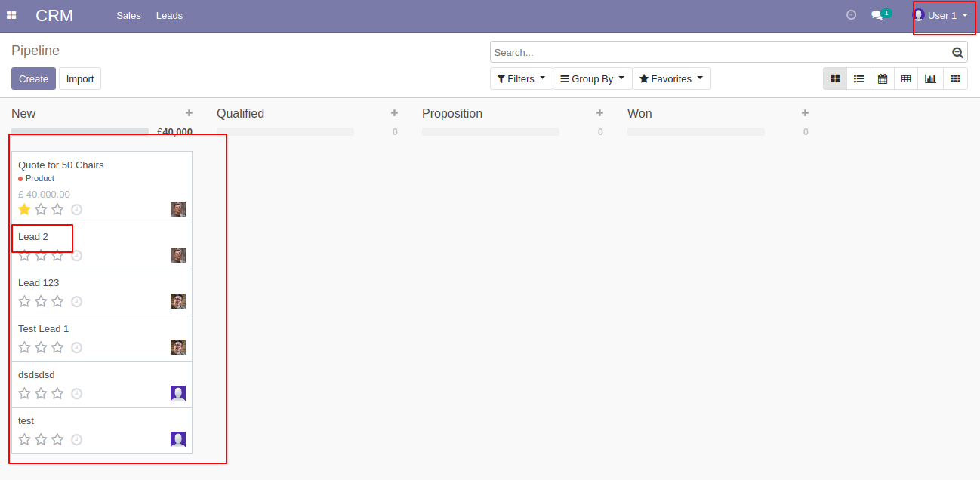The width and height of the screenshot is (980, 480).
Task: Click the Proposition column progress bar
Action: 491,131
